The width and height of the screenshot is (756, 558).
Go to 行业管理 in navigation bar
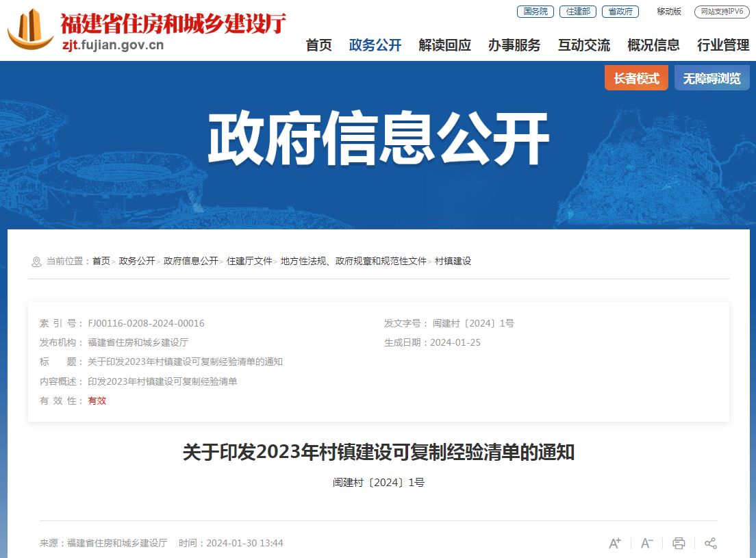pos(722,45)
